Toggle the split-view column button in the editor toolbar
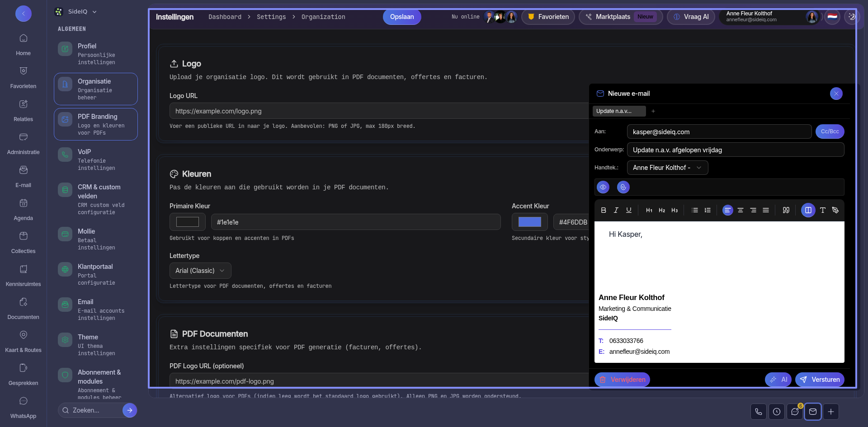 (x=808, y=210)
